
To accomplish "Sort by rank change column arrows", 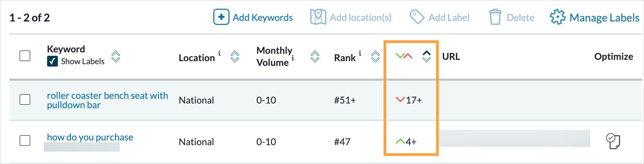I will (426, 56).
